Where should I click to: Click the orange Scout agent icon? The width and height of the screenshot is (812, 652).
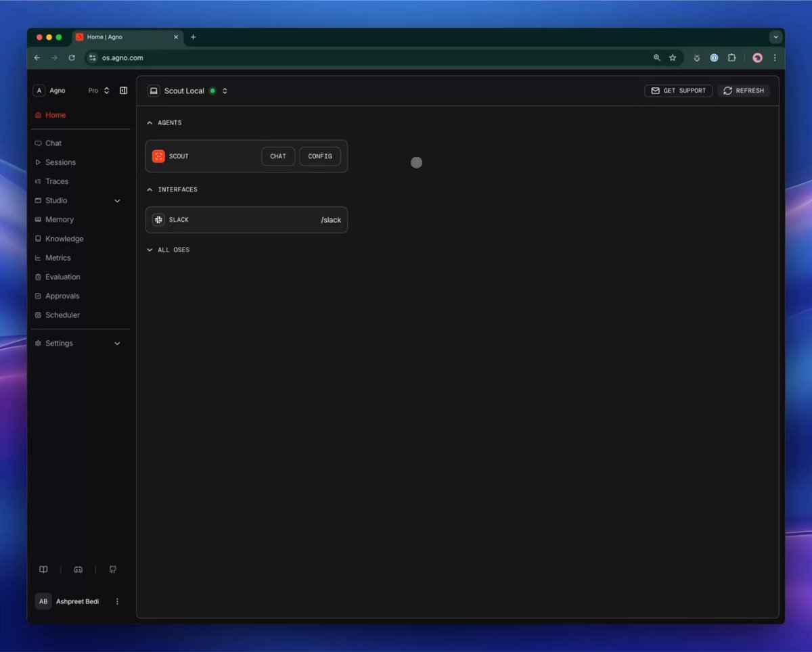(x=158, y=156)
